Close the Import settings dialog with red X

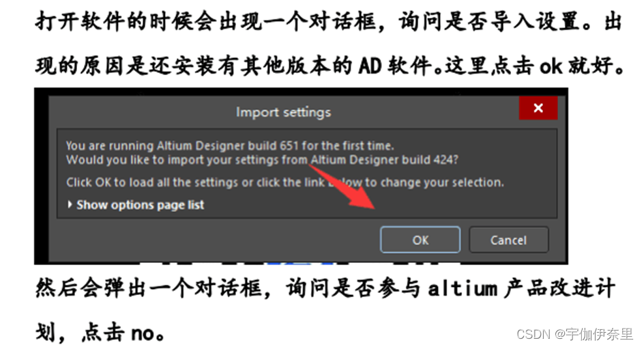[x=538, y=108]
